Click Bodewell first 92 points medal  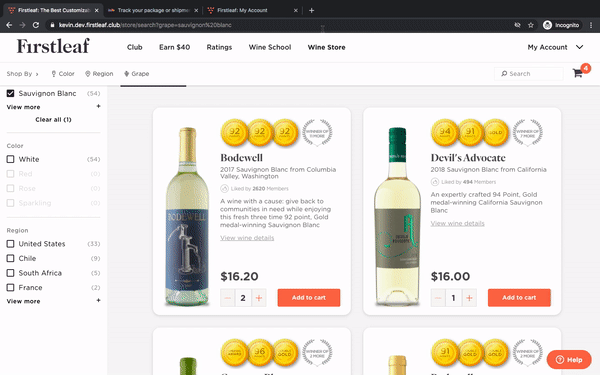click(x=234, y=132)
